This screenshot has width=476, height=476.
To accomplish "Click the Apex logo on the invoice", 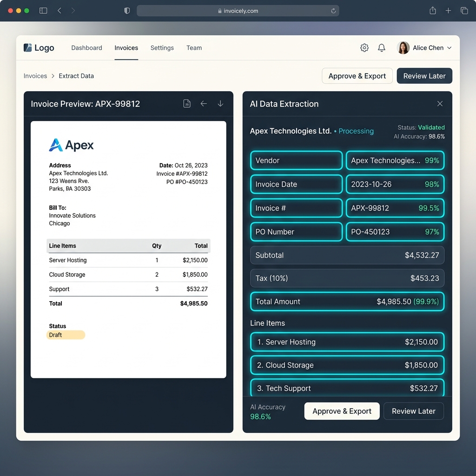I will (x=71, y=145).
